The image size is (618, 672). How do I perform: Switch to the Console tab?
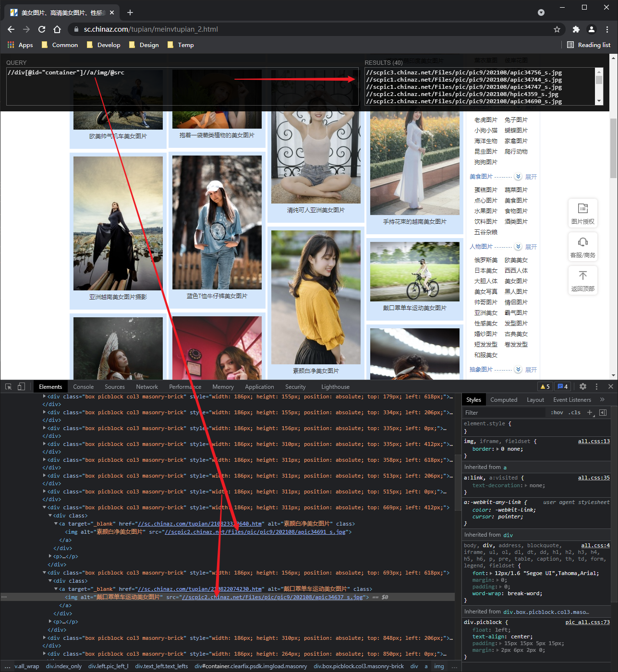(83, 386)
